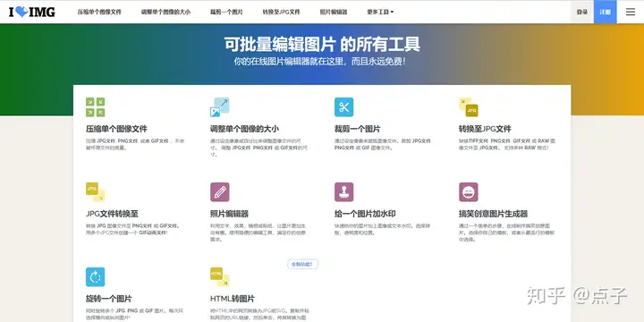Click the description under 调整单个图像的大小
The width and height of the screenshot is (644, 322).
(x=259, y=148)
